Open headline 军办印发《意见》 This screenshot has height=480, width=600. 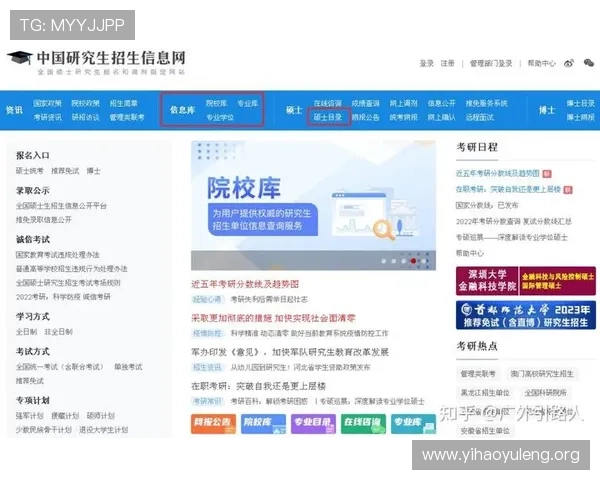pos(290,352)
